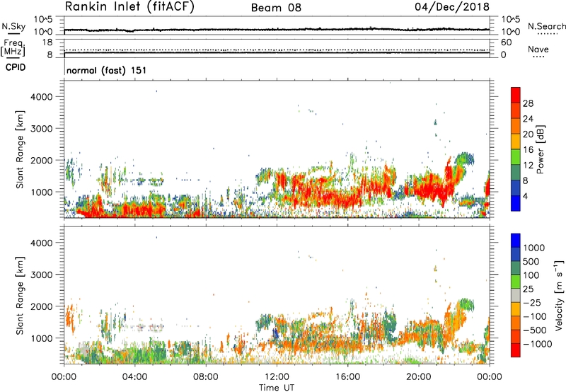Select the blue top segment of Velocity colorbar
The width and height of the screenshot is (566, 392).
click(x=516, y=241)
